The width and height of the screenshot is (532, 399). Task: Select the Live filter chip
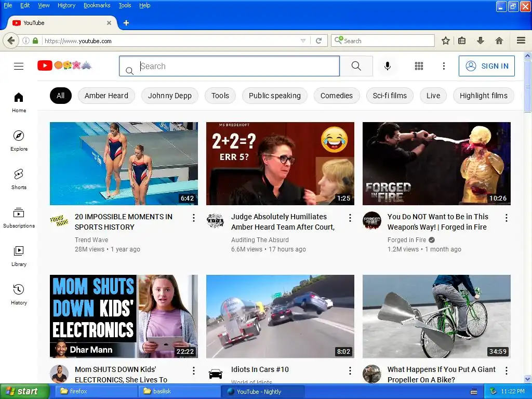pos(433,96)
